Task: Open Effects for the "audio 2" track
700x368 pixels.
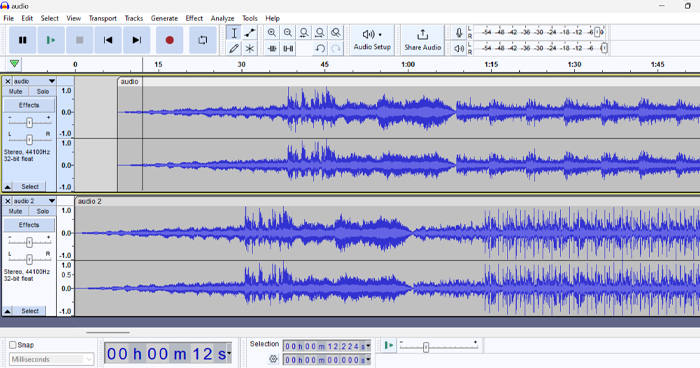Action: [x=29, y=225]
